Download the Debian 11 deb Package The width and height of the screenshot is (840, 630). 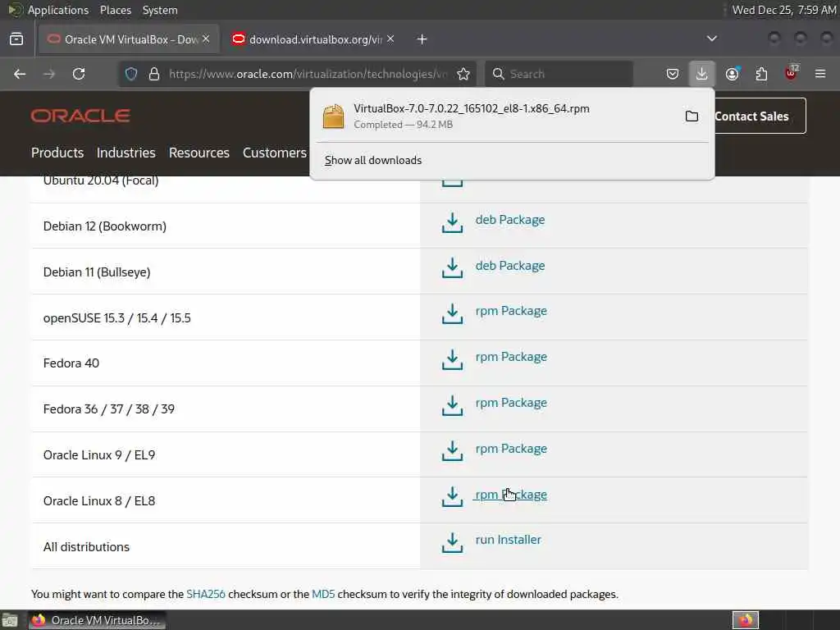point(510,266)
